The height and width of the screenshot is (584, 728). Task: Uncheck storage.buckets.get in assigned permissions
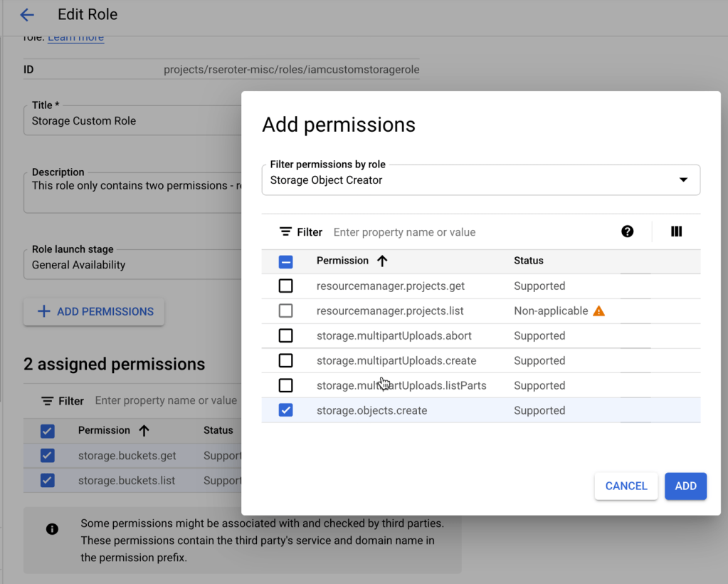[x=48, y=456]
